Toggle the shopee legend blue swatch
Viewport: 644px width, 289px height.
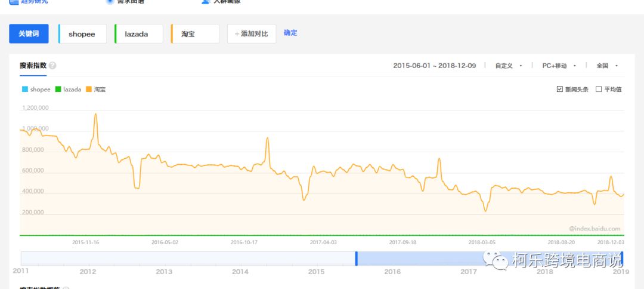tap(25, 89)
